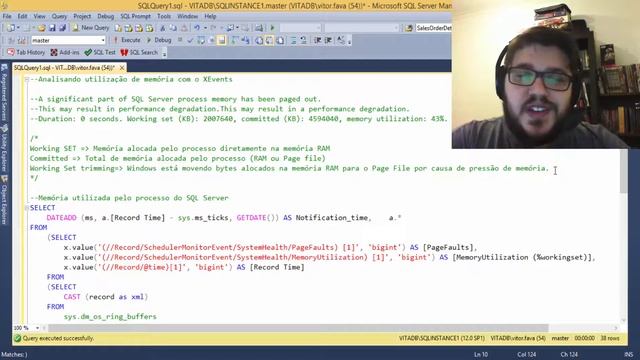Toggle Include Actual Execution Plan icon

pos(235,40)
